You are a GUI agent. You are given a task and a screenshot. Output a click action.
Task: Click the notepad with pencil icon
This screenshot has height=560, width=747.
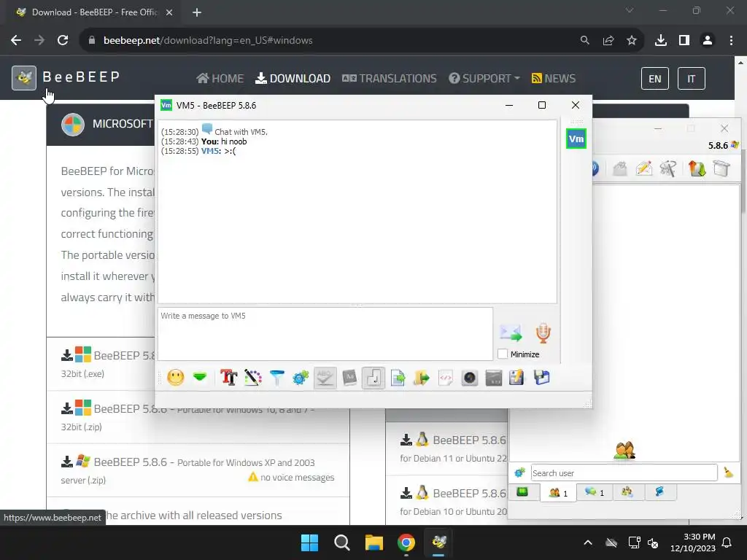[x=517, y=378]
